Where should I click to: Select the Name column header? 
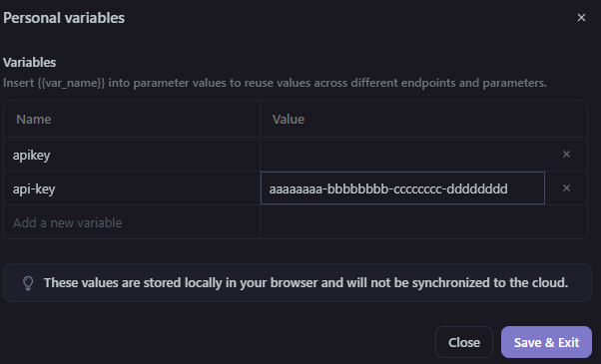[34, 120]
